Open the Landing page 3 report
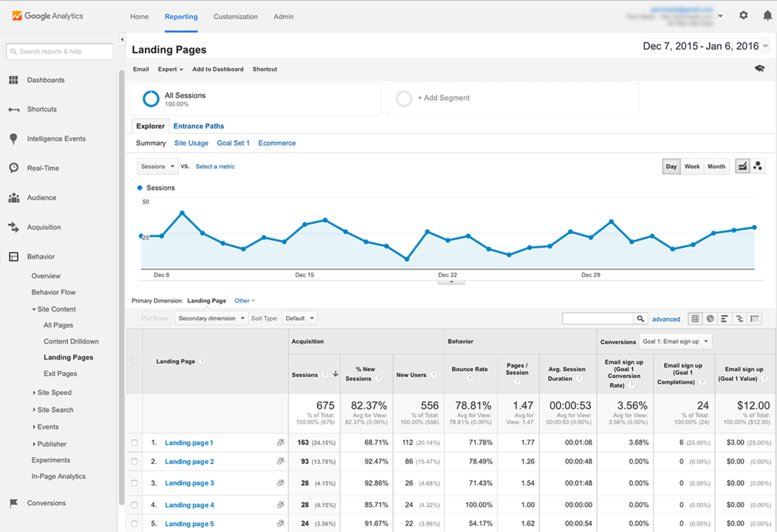This screenshot has height=532, width=777. [x=189, y=482]
